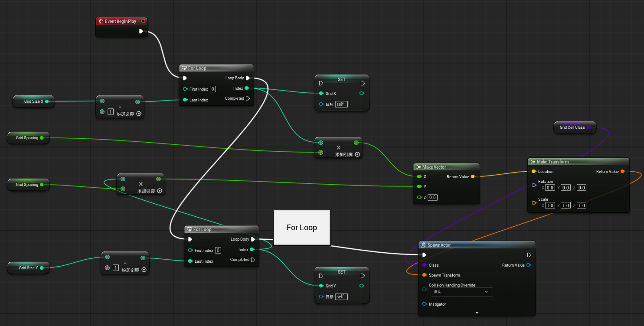
Task: Click Return Value pin on Make Vector node
Action: [472, 177]
